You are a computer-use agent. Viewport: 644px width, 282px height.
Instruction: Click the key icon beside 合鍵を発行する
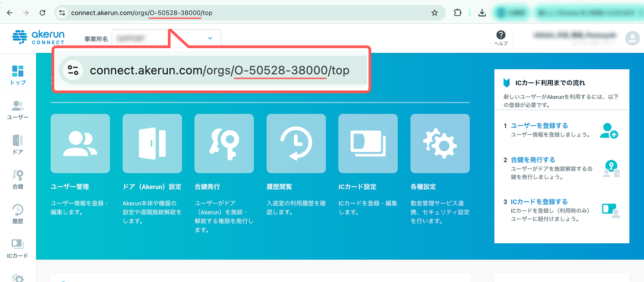[x=611, y=169]
